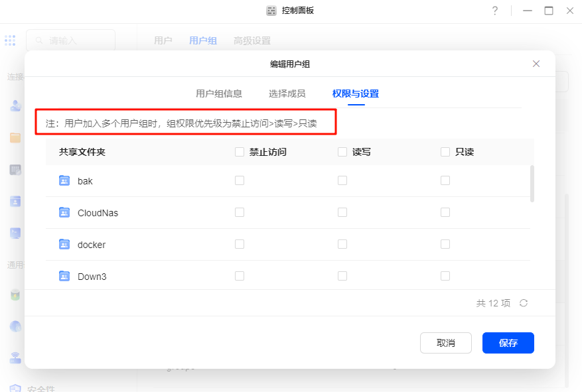Viewport: 582px width, 392px height.
Task: Enable 禁止访问 for docker folder
Action: click(240, 244)
